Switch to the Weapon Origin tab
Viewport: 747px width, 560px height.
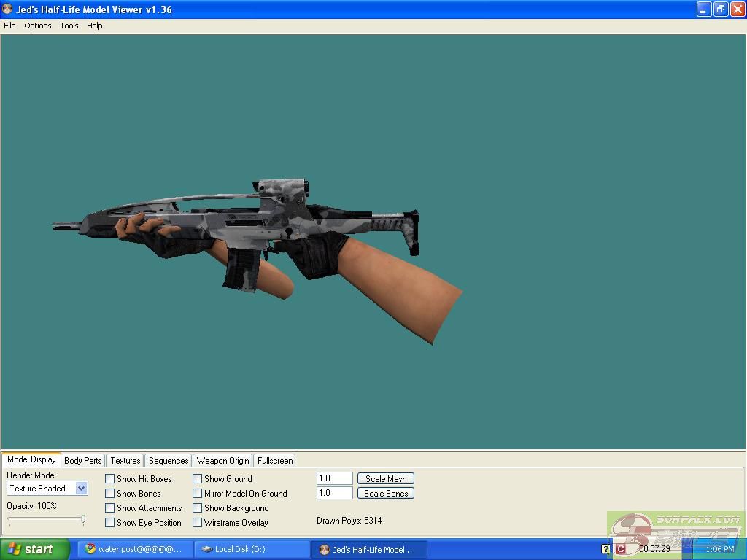coord(222,461)
